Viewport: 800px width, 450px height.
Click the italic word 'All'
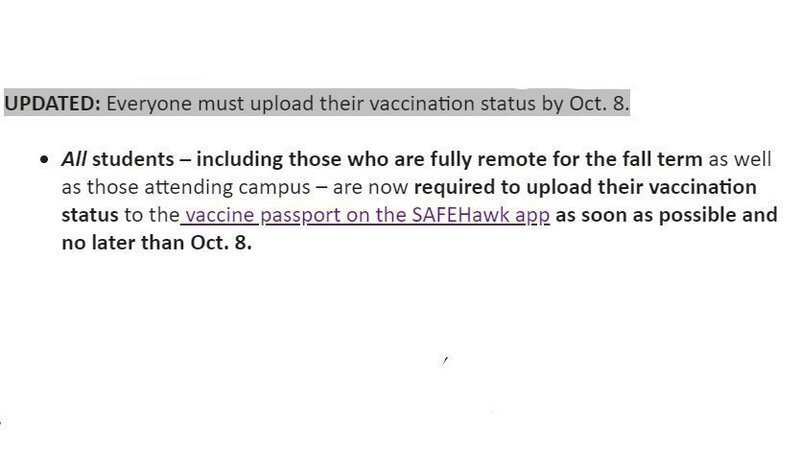click(x=73, y=159)
